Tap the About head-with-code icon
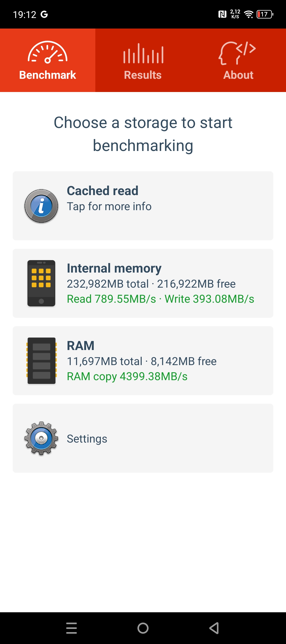Image resolution: width=286 pixels, height=644 pixels. pyautogui.click(x=237, y=53)
